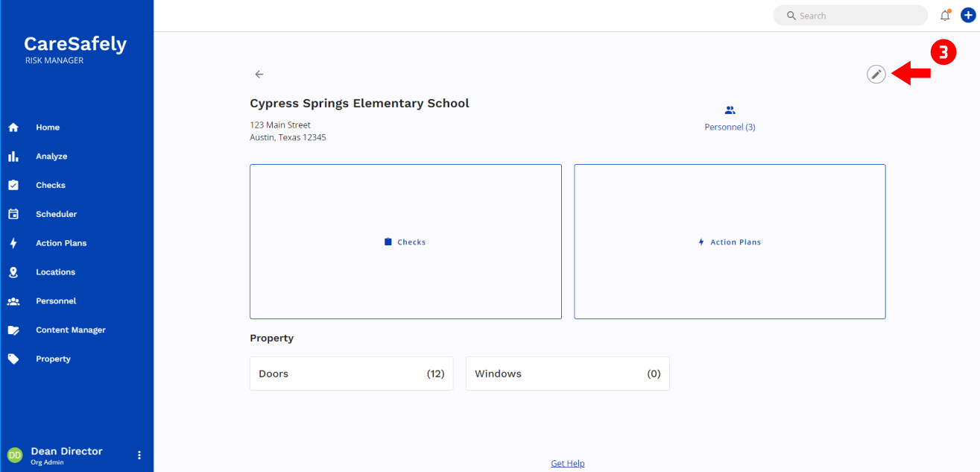
Task: Click the Personnel (3) link
Action: tap(730, 128)
